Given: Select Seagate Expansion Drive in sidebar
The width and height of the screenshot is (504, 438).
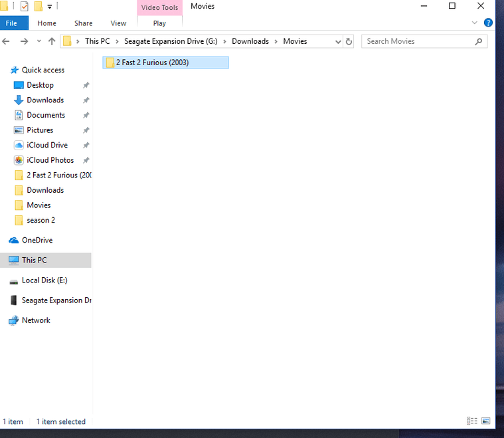Looking at the screenshot, I should (x=56, y=300).
